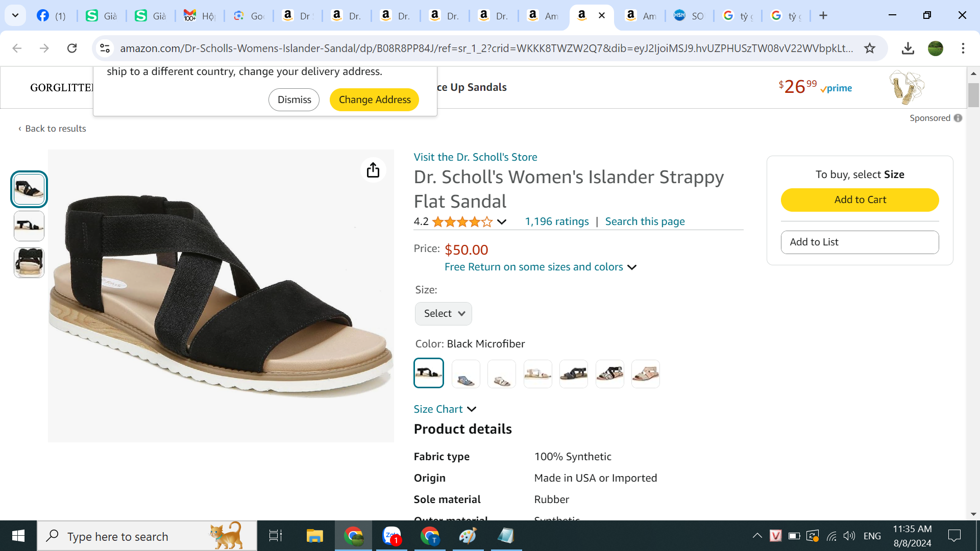980x551 pixels.
Task: Open Chrome downloads icon
Action: [908, 48]
